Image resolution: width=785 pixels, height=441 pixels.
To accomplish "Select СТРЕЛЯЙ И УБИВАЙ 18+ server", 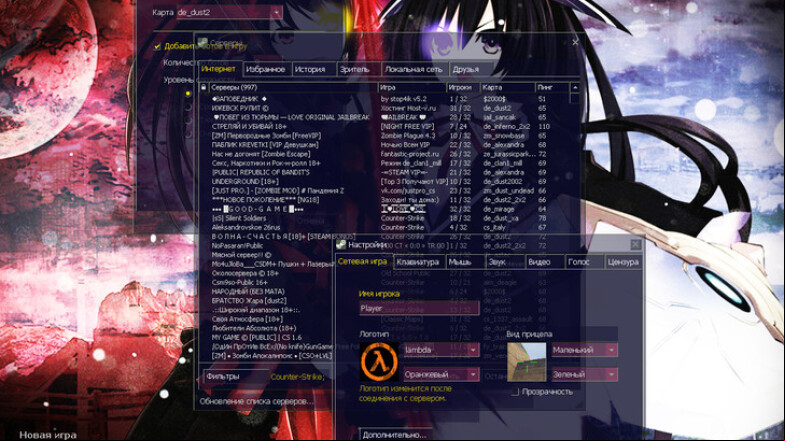I will pos(384,127).
